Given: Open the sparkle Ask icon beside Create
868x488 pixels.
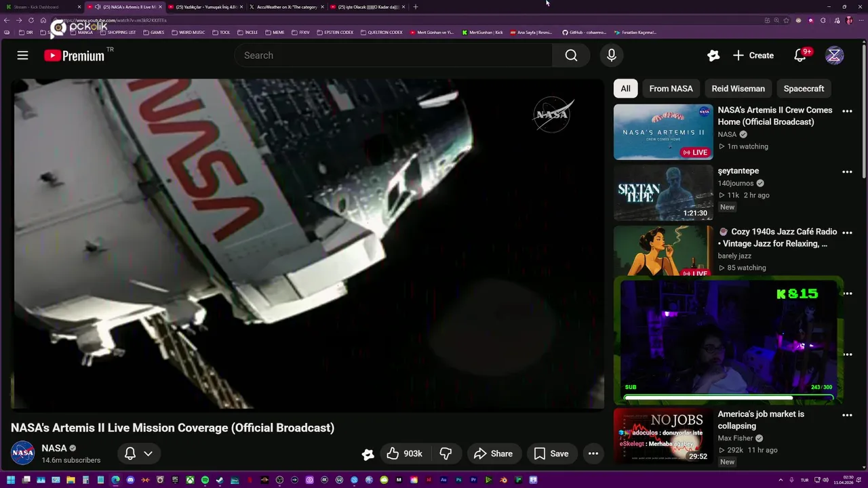Looking at the screenshot, I should (713, 56).
